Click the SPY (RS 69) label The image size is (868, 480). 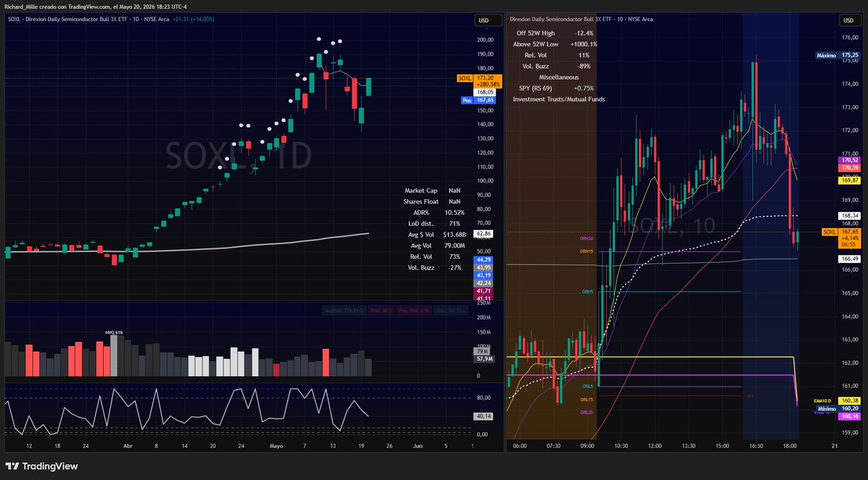(535, 88)
